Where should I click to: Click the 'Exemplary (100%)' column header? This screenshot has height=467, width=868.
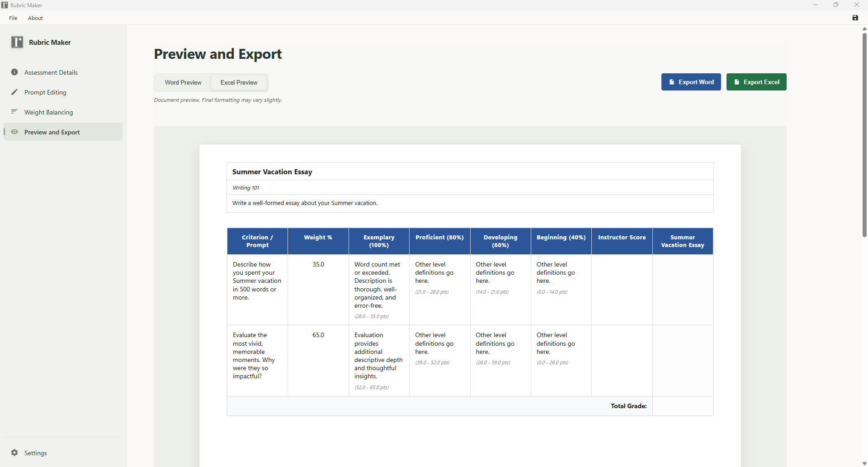[379, 241]
